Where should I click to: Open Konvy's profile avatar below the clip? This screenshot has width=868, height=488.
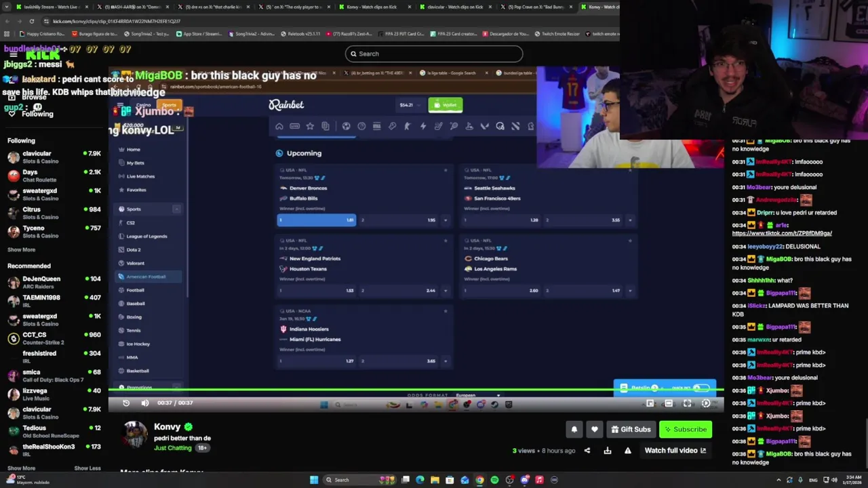pos(134,434)
